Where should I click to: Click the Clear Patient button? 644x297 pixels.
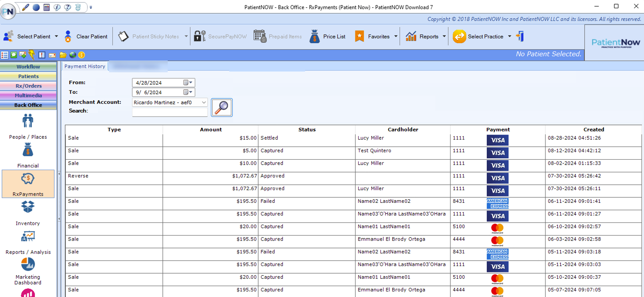tap(86, 36)
